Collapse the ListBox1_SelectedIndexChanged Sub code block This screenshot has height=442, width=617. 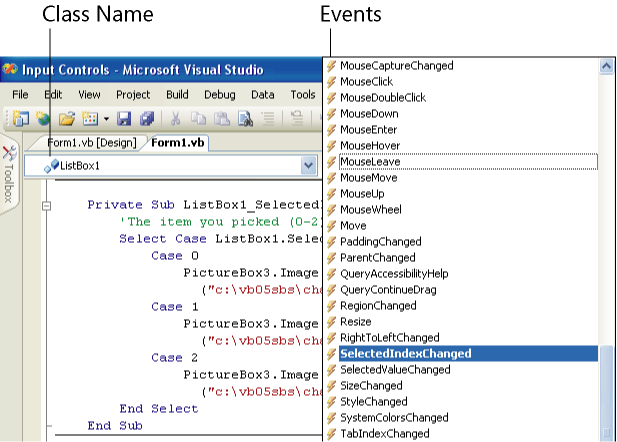click(45, 205)
